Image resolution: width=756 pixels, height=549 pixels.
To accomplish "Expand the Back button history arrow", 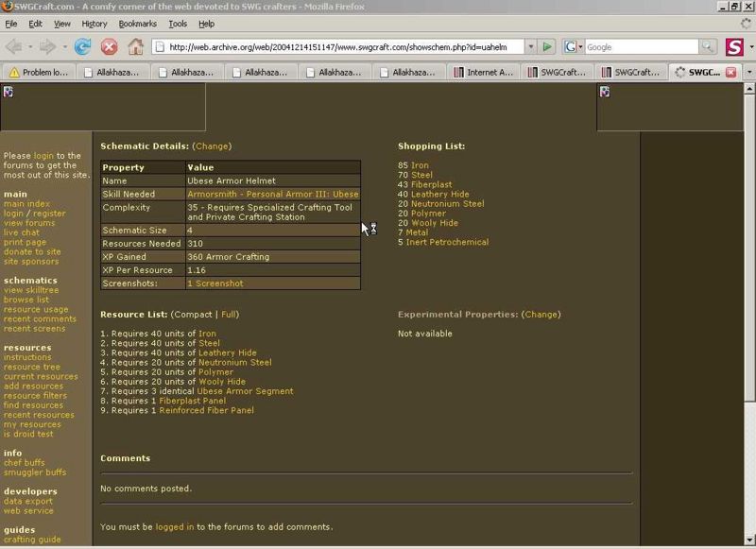I will tap(28, 46).
